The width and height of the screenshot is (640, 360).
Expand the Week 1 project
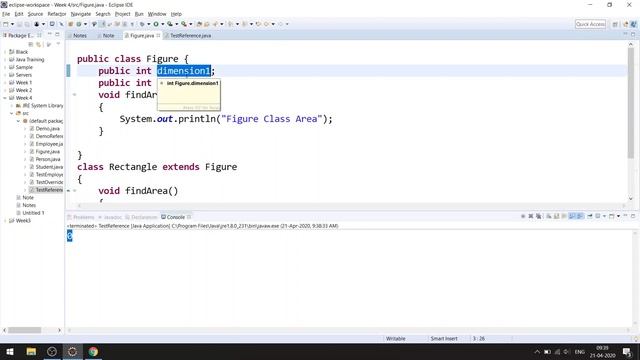pos(5,82)
